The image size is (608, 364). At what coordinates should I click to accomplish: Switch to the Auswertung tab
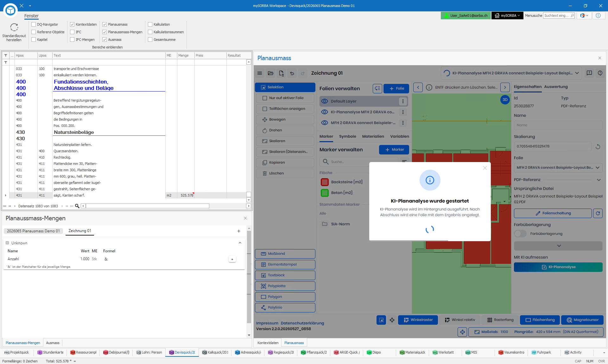[x=556, y=87]
